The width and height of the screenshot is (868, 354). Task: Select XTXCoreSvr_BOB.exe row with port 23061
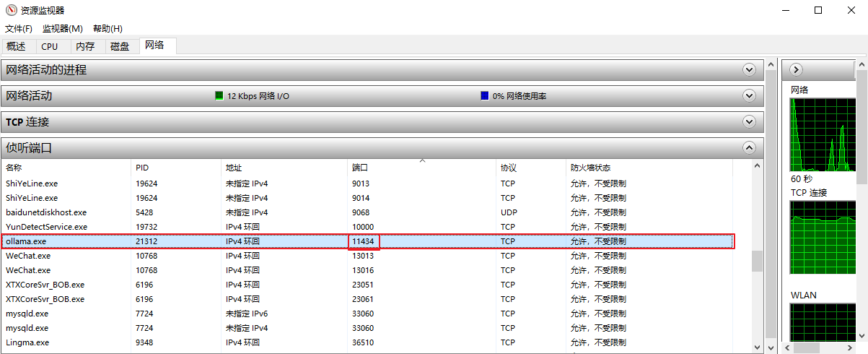click(367, 299)
